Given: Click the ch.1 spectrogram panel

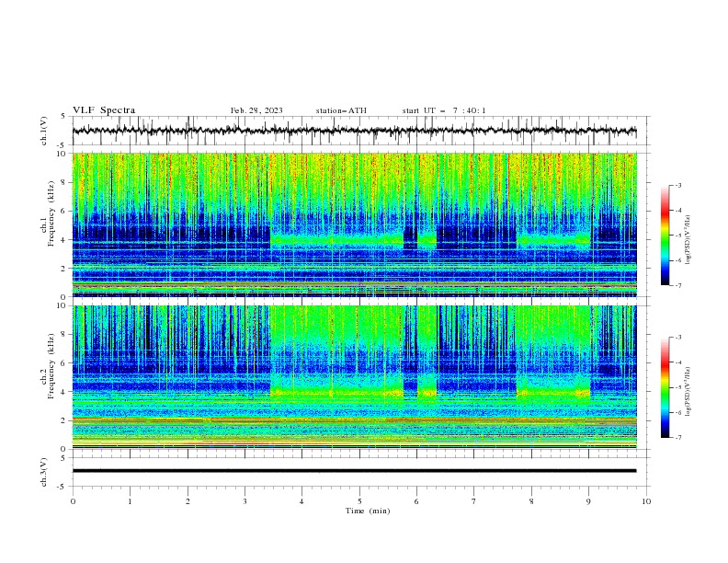Looking at the screenshot, I should (x=355, y=224).
